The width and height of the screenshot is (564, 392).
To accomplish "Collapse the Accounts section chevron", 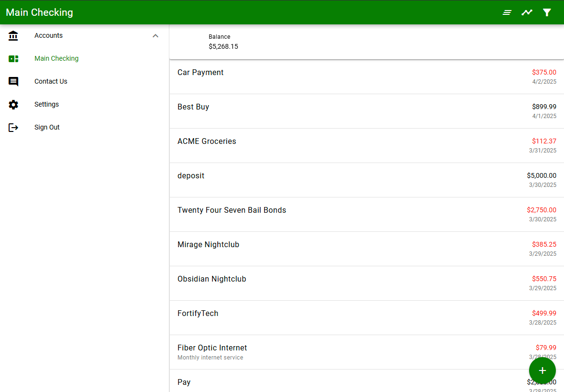I will (x=155, y=35).
